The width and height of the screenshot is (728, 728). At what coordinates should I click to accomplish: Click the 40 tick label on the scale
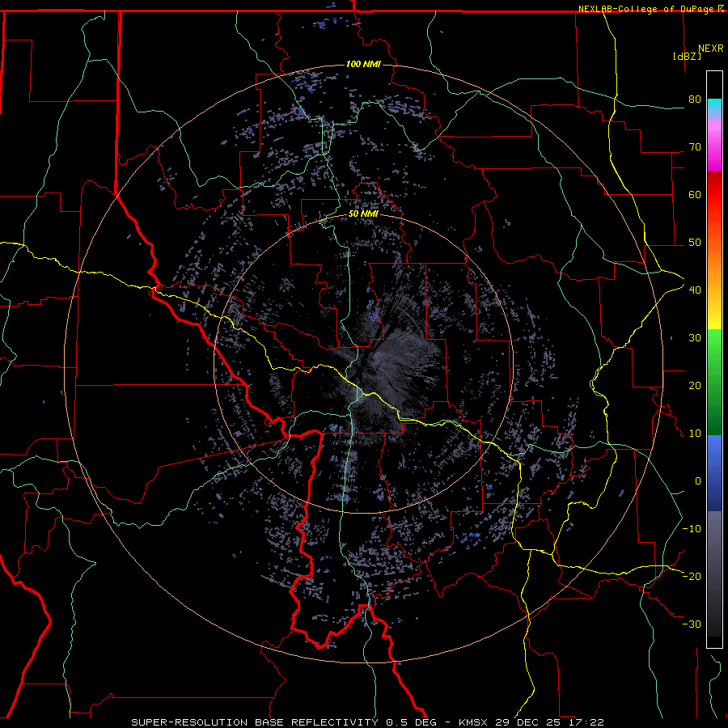[x=694, y=290]
